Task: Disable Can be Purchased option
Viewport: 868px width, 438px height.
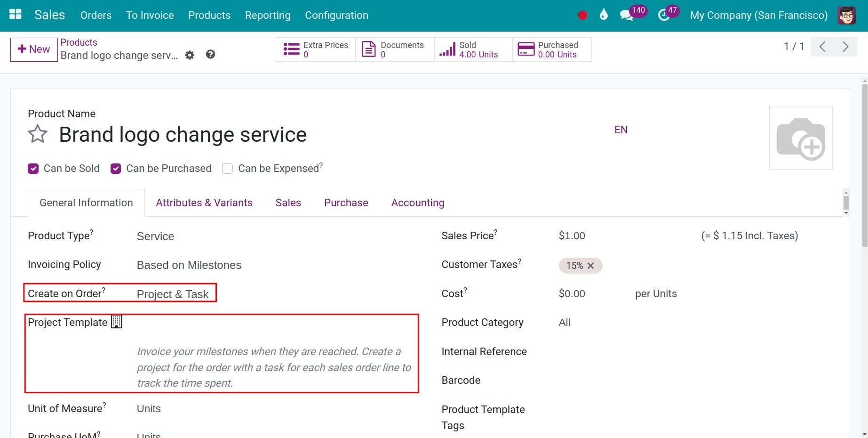Action: coord(115,168)
